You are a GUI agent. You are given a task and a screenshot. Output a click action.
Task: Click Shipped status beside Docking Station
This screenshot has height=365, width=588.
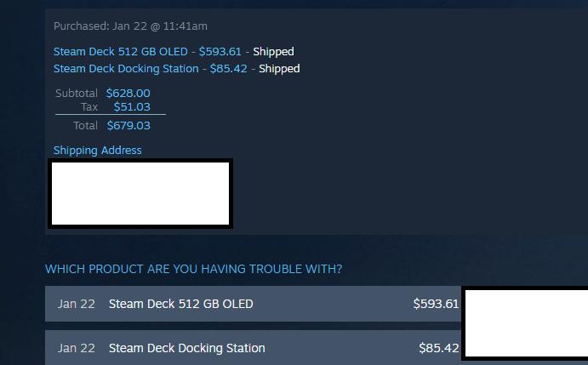point(279,69)
